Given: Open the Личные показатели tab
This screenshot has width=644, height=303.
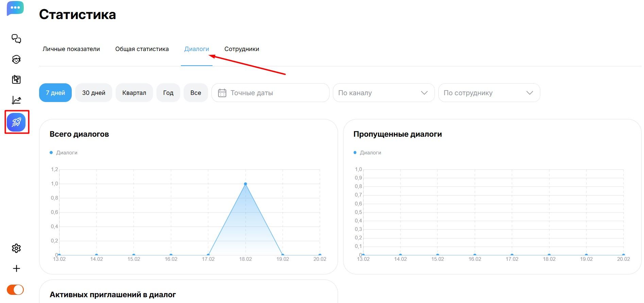Looking at the screenshot, I should coord(71,49).
